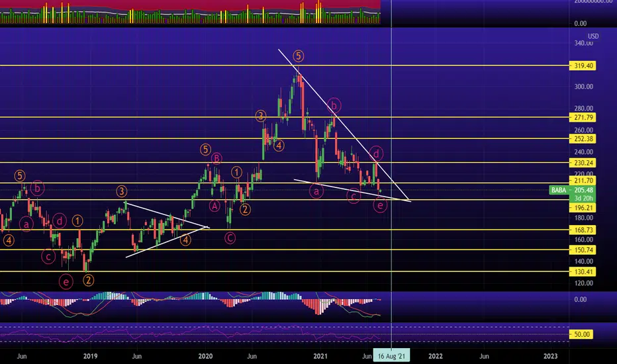617x364 pixels.
Task: Click the vertical crosshair line at 16 Aug '21
Action: 391,173
